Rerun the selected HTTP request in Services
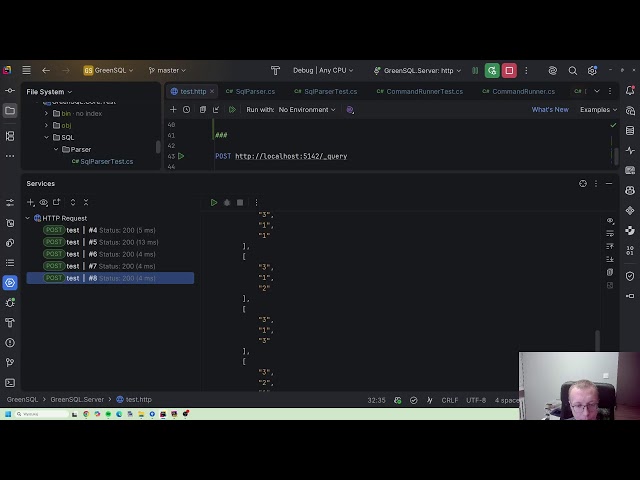Image resolution: width=640 pixels, height=480 pixels. [x=214, y=202]
